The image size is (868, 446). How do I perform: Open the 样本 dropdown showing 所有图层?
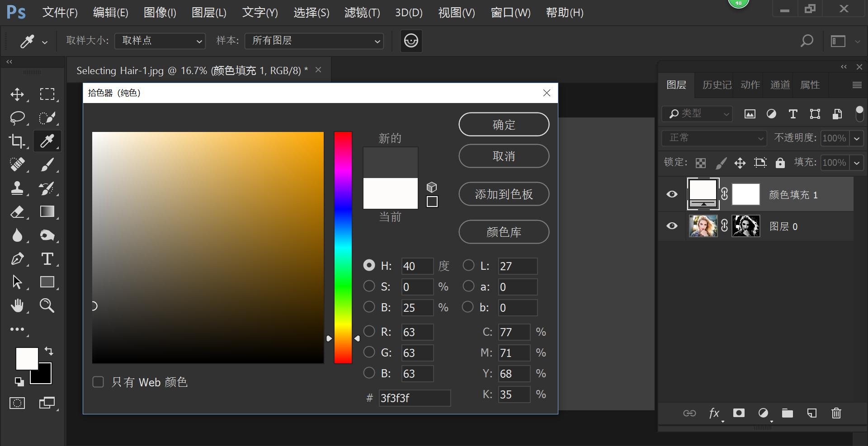pyautogui.click(x=314, y=41)
